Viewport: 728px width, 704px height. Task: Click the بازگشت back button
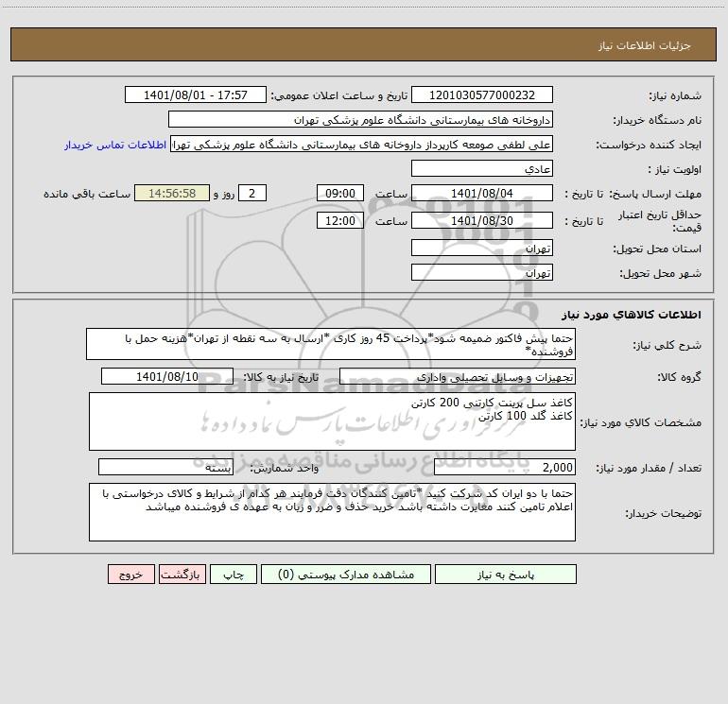point(182,574)
